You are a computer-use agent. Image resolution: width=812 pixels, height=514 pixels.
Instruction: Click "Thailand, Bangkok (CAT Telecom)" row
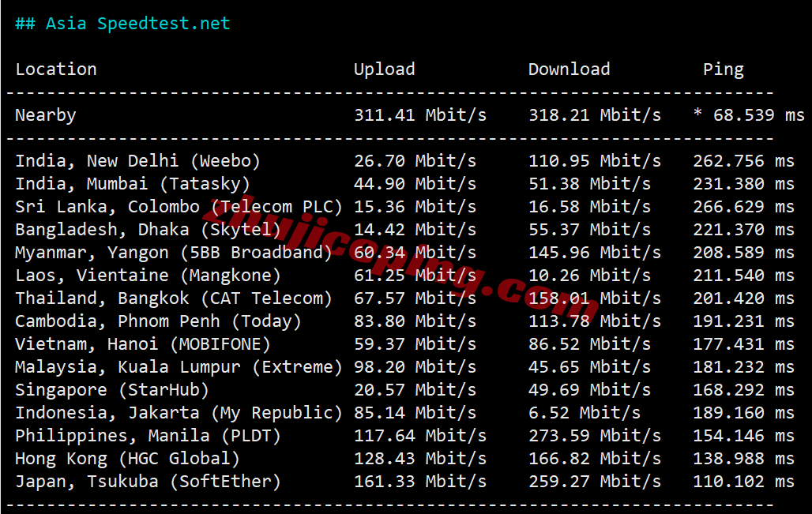tap(174, 298)
